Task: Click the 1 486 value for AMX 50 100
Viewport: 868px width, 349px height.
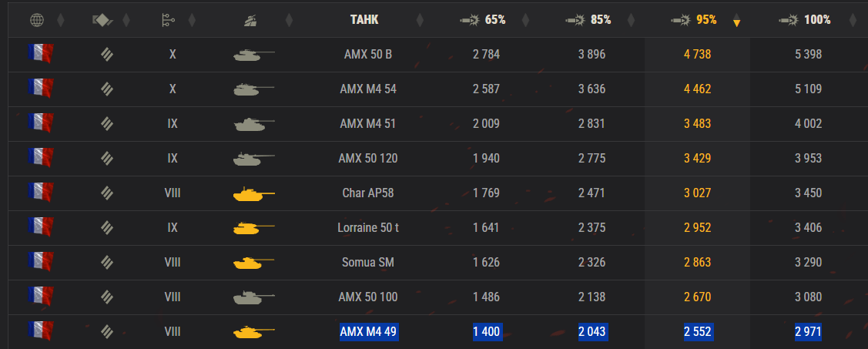Action: (x=486, y=297)
